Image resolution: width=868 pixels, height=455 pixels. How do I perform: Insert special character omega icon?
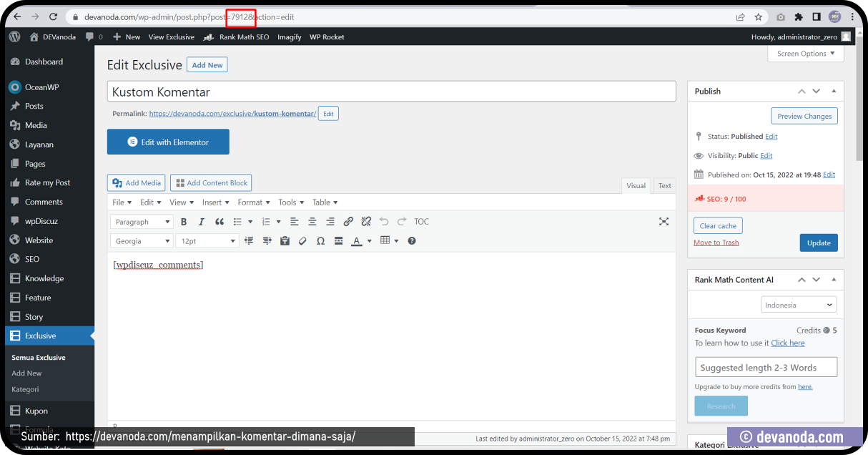click(x=320, y=241)
